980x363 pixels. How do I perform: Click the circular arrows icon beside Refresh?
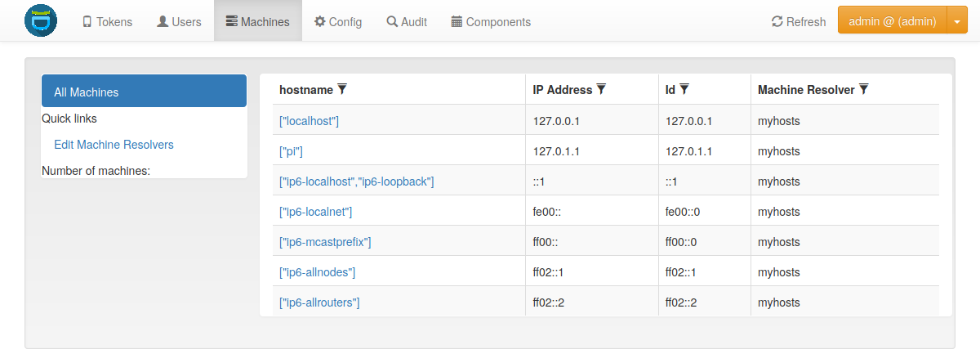click(777, 22)
